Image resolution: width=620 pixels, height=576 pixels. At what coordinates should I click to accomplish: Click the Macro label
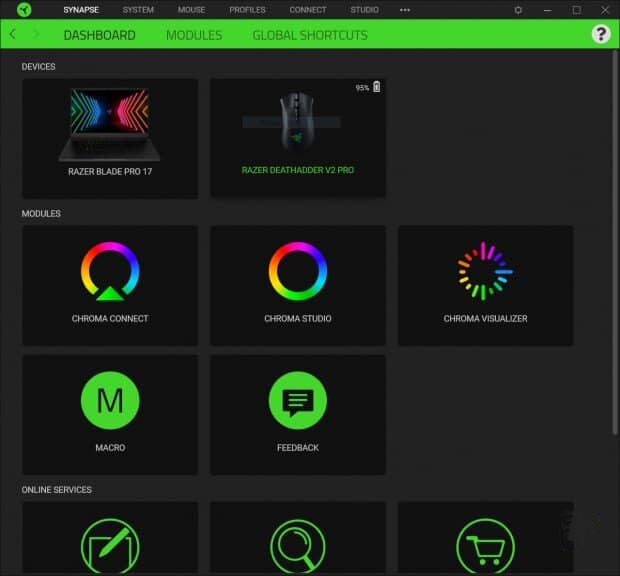[110, 448]
